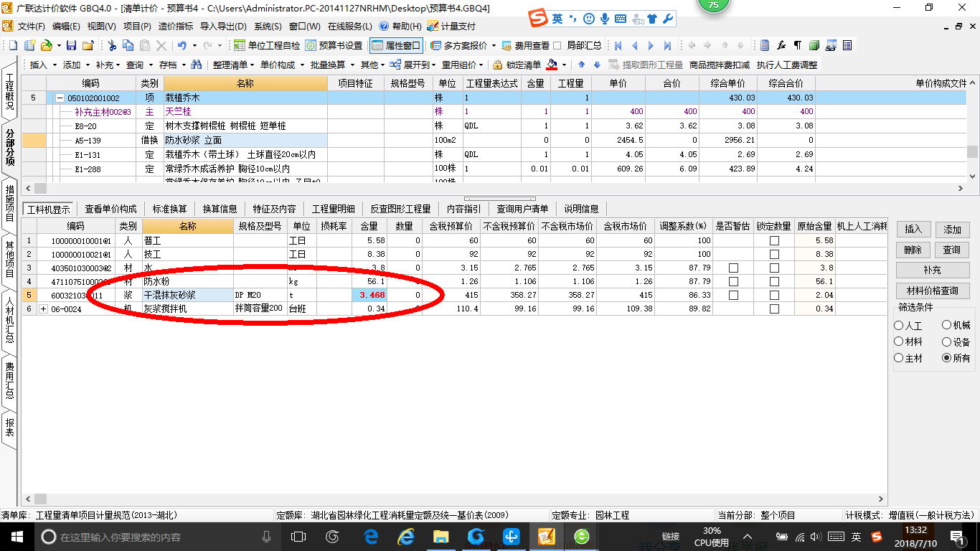Toggle the 属性窗口 properties window button

point(396,45)
